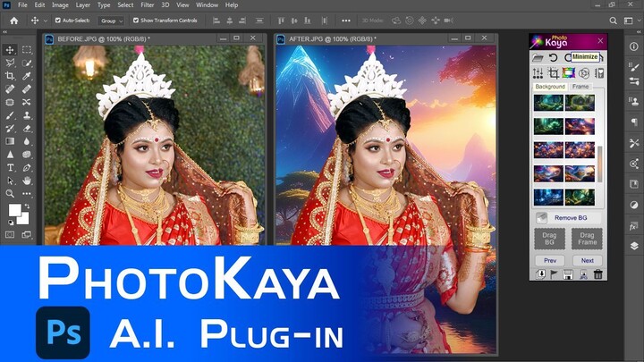Open the Layer menu
Image resolution: width=644 pixels, height=362 pixels.
click(82, 5)
